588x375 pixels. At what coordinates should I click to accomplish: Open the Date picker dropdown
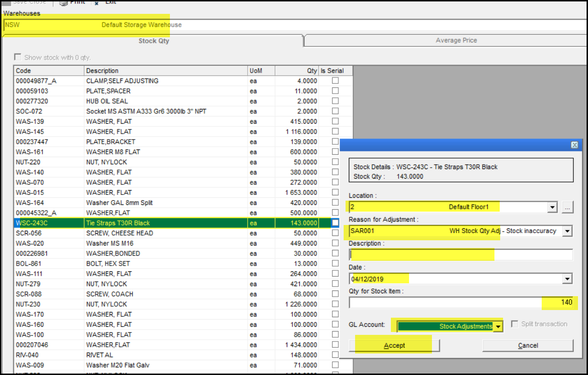pyautogui.click(x=567, y=279)
